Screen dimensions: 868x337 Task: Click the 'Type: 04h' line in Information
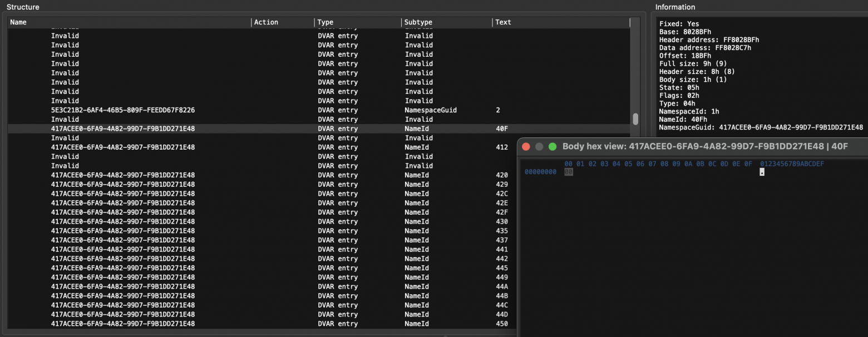[x=677, y=103]
